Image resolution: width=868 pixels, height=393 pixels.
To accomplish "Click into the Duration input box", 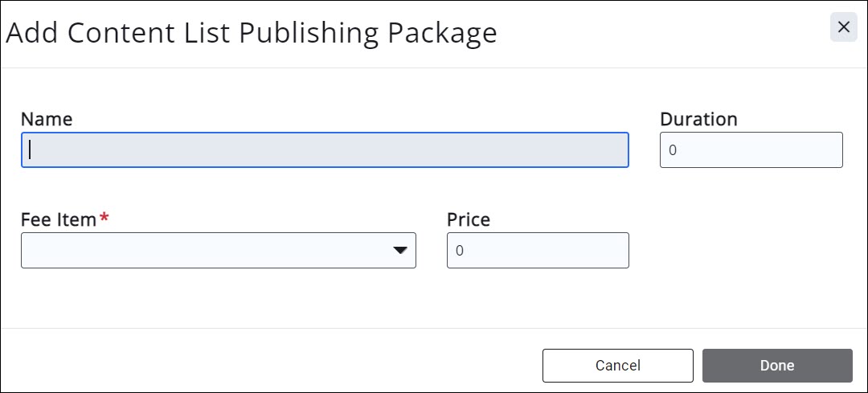I will tap(751, 150).
